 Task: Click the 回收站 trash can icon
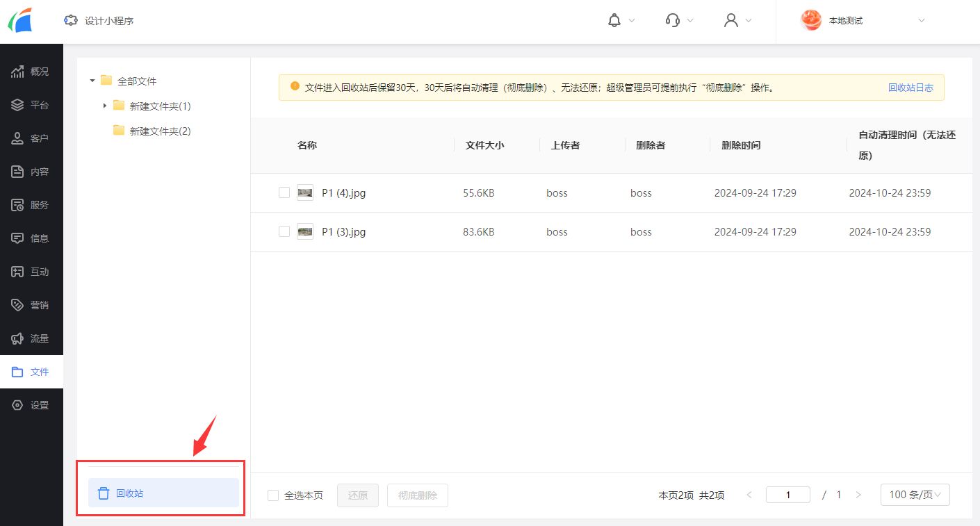[104, 493]
